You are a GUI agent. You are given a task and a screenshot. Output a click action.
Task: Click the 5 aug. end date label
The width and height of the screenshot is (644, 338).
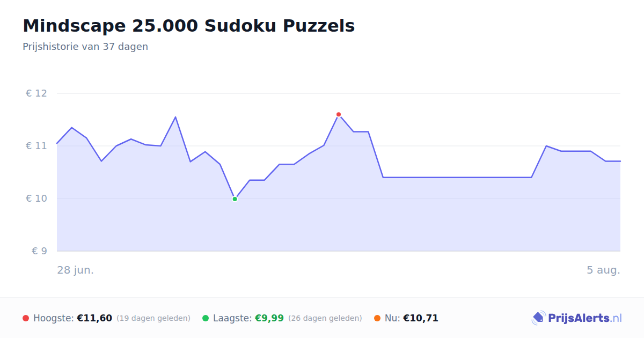(x=604, y=270)
